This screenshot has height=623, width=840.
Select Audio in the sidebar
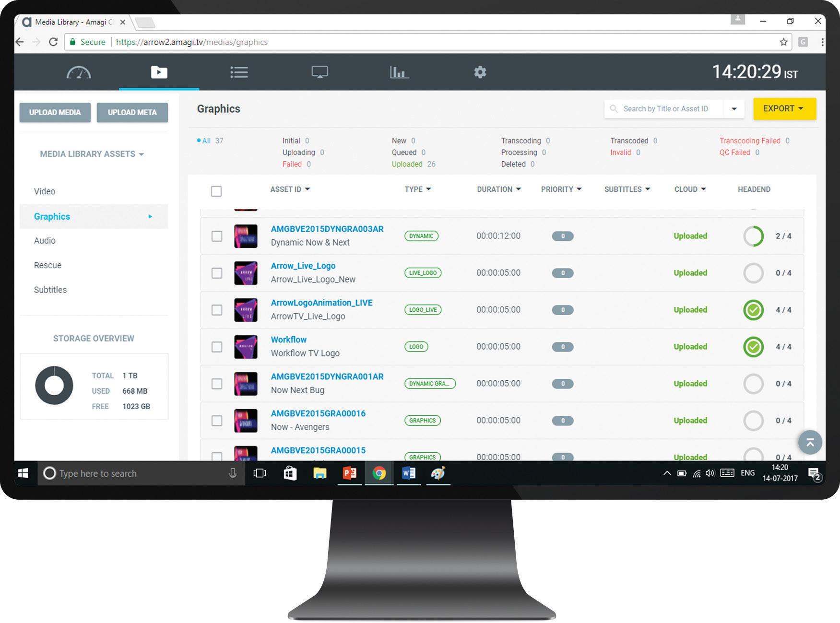point(45,241)
